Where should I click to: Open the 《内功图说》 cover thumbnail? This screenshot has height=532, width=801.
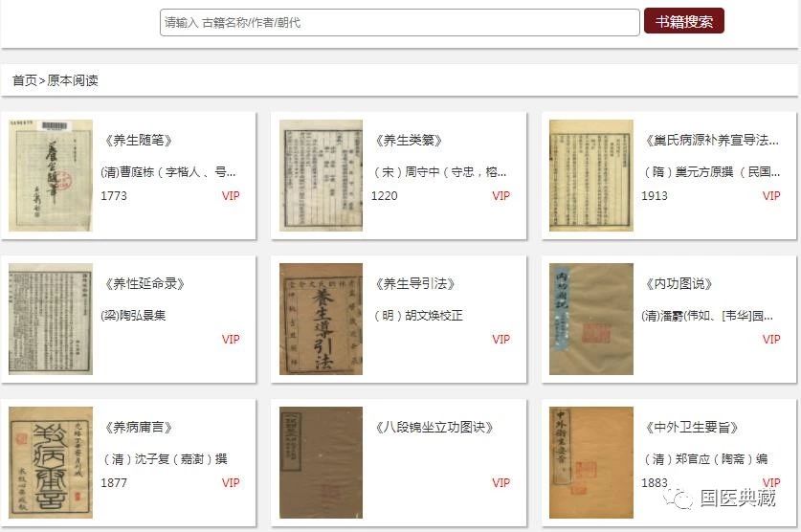point(590,319)
